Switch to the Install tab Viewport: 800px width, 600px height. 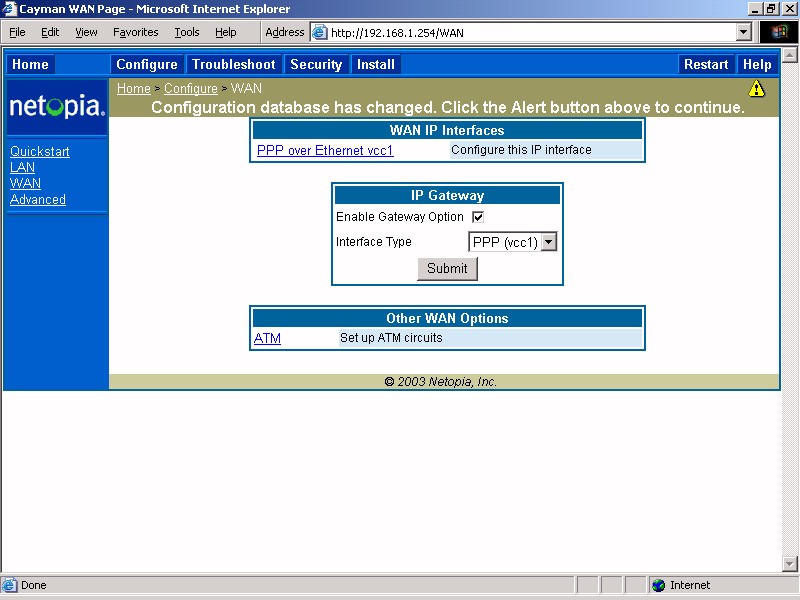[376, 64]
